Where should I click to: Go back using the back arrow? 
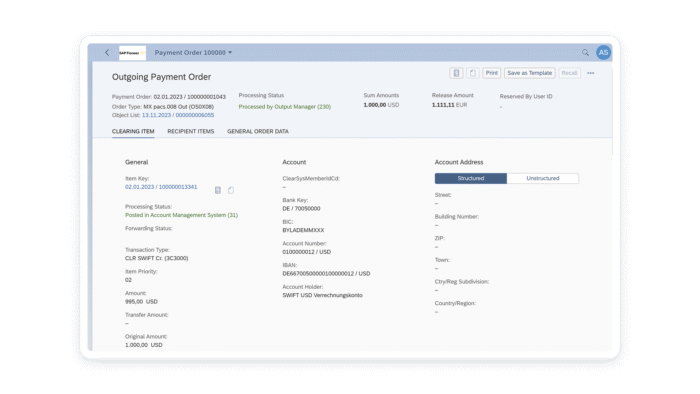pyautogui.click(x=107, y=53)
